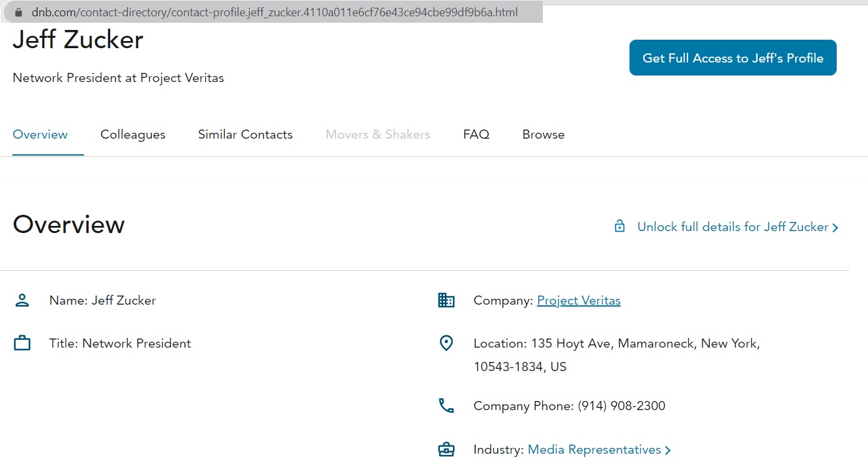868x470 pixels.
Task: Switch to the Colleagues tab
Action: [x=133, y=135]
